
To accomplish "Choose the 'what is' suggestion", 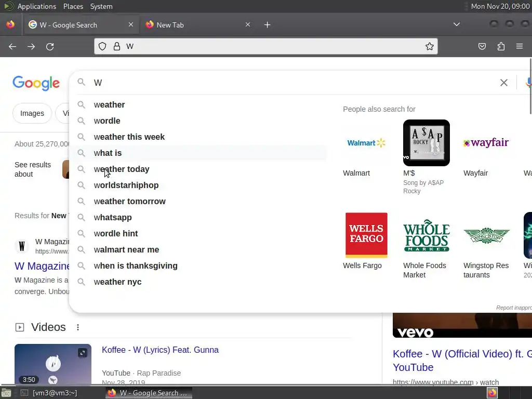I will point(198,153).
